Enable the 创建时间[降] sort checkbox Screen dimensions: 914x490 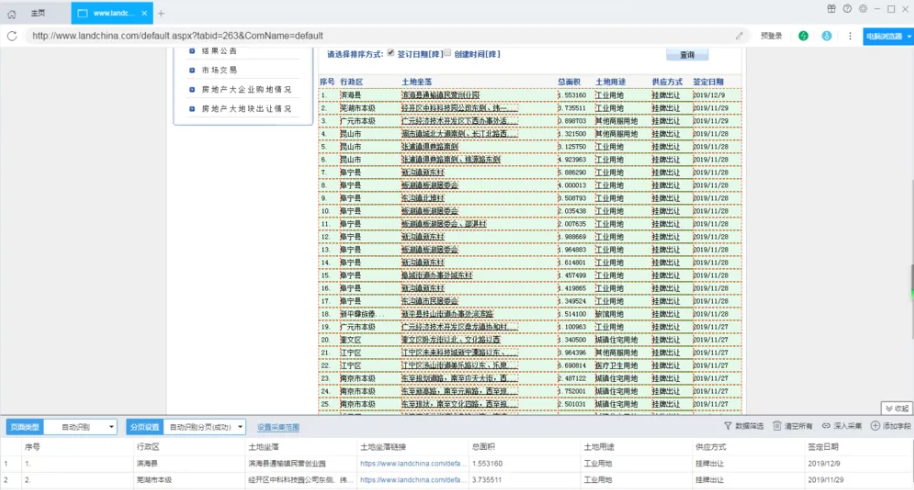click(x=447, y=53)
